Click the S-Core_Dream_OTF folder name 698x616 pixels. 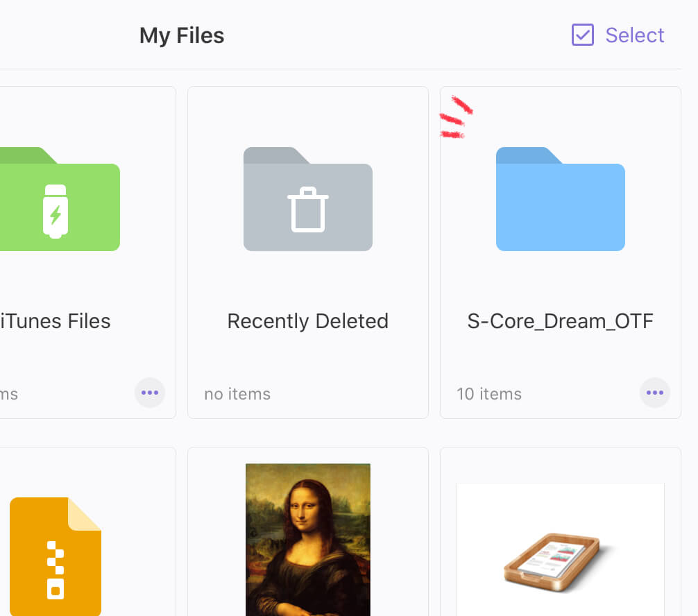[x=560, y=321]
